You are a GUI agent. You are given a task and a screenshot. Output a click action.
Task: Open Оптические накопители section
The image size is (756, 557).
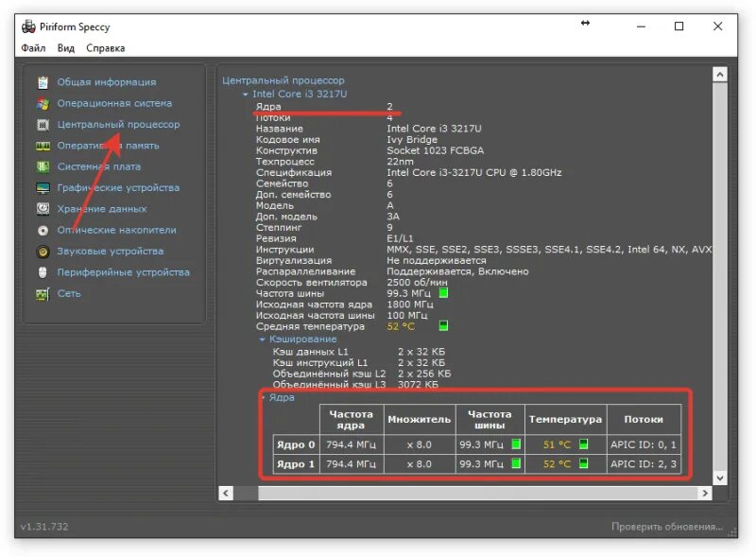coord(116,230)
